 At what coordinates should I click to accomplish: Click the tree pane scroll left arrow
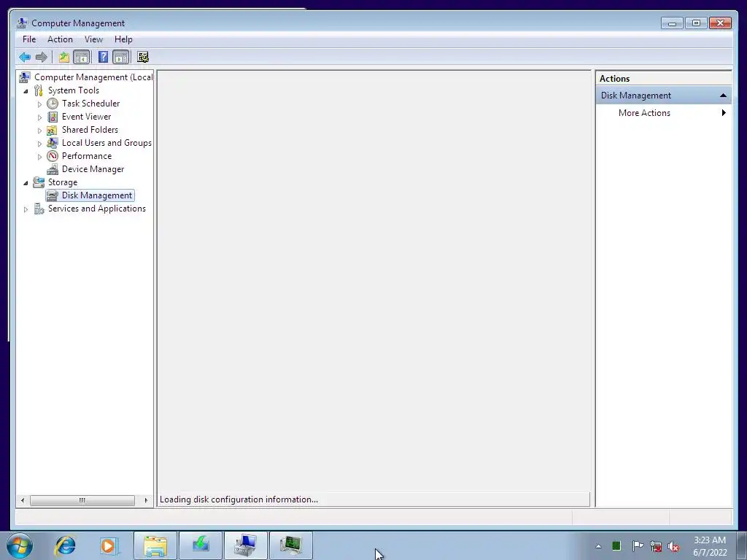pyautogui.click(x=23, y=500)
